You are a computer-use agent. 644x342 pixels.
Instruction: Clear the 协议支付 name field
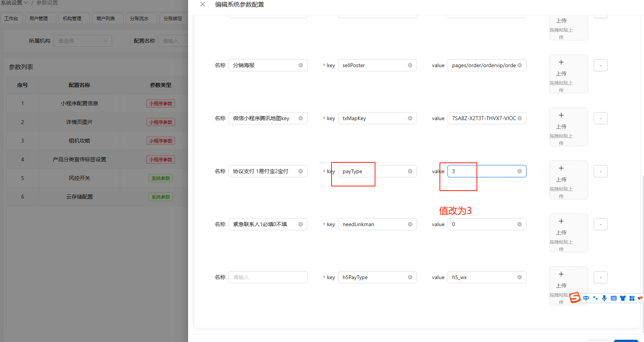(x=301, y=171)
